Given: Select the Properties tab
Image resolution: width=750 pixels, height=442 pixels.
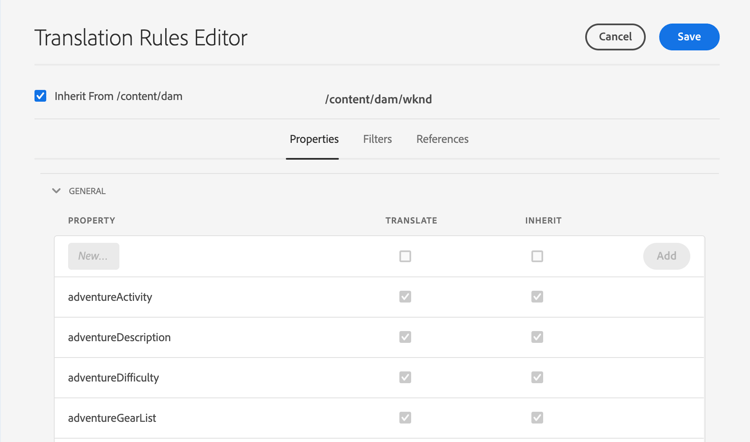Looking at the screenshot, I should (x=314, y=139).
